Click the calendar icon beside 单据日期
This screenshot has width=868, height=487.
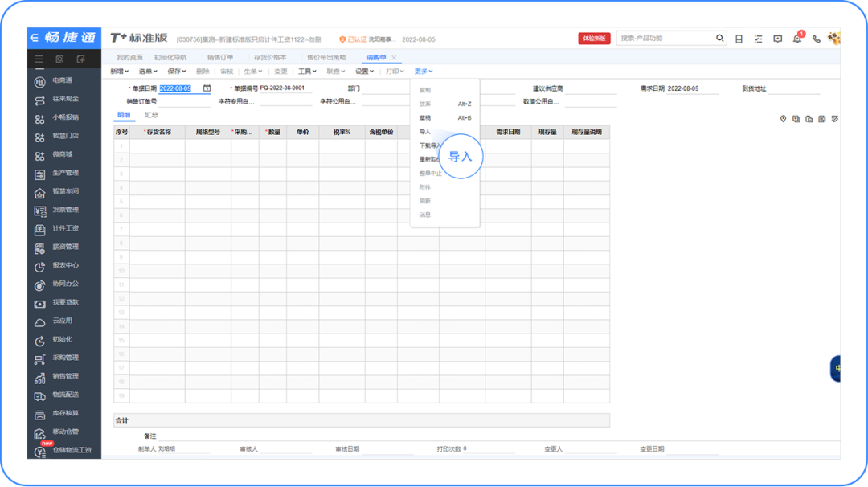(207, 88)
